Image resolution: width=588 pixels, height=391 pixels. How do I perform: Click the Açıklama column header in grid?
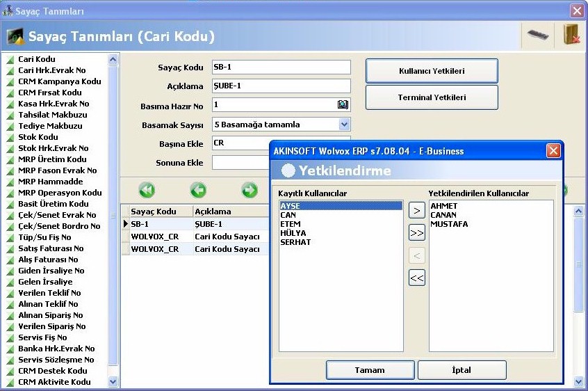[231, 212]
